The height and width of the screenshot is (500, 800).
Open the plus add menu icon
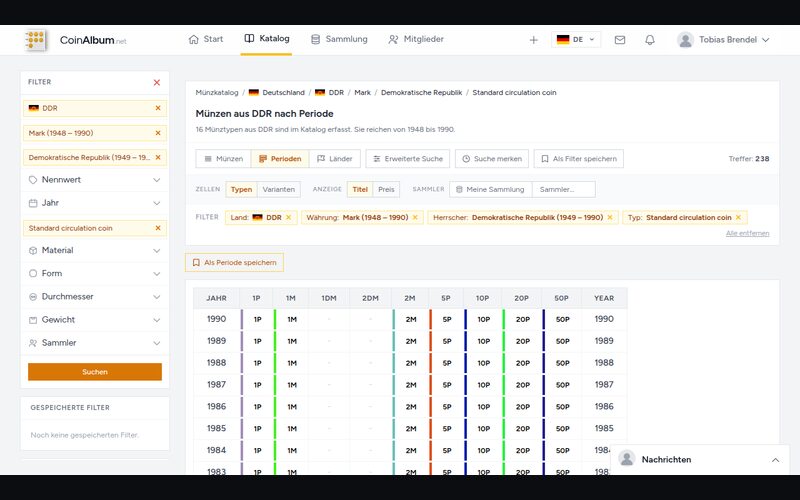coord(533,40)
